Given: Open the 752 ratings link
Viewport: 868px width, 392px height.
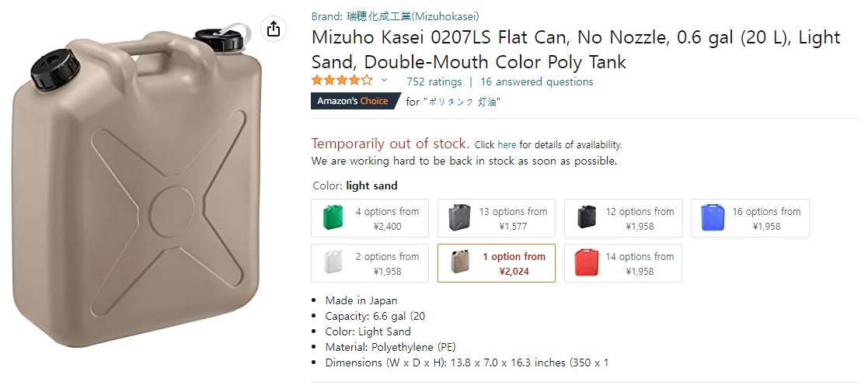Looking at the screenshot, I should pos(434,82).
